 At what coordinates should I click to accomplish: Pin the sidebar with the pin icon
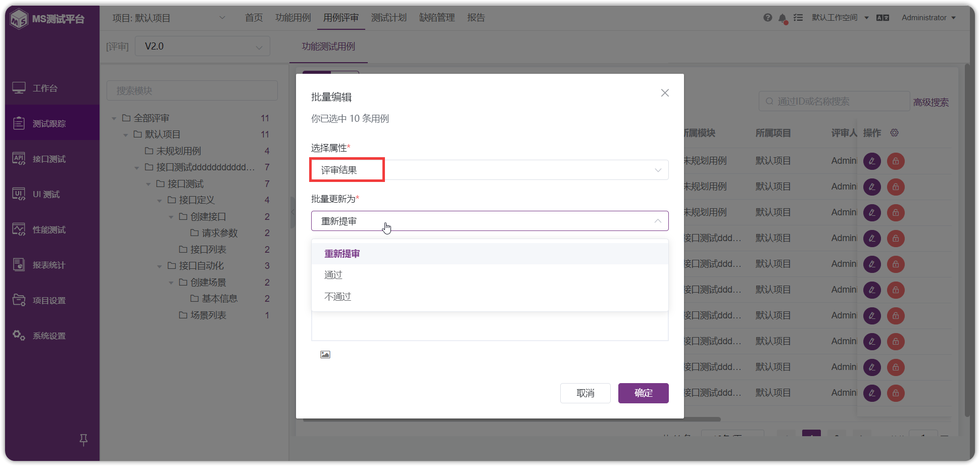click(83, 440)
